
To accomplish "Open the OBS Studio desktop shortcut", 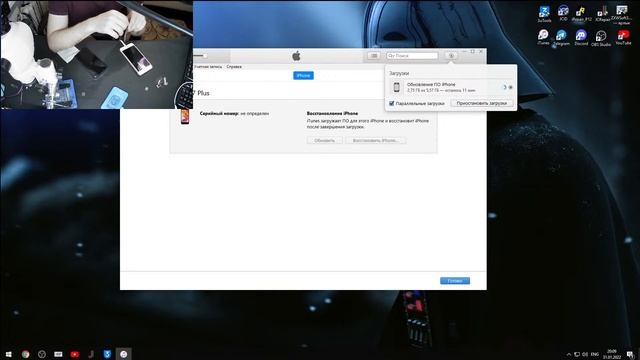I will [x=601, y=38].
